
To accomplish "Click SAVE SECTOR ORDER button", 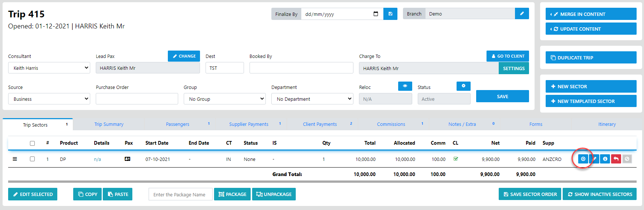I will click(x=530, y=194).
